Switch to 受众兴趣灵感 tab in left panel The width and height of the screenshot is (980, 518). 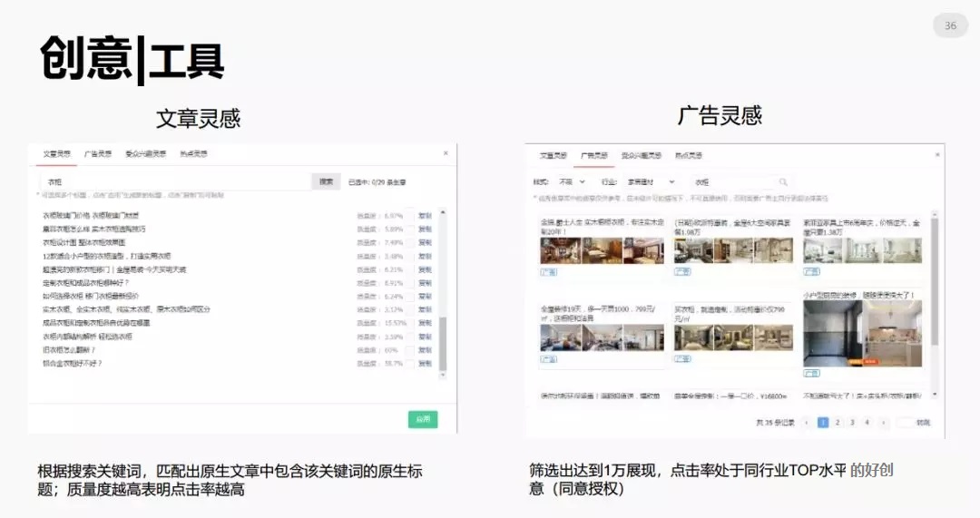tap(145, 154)
